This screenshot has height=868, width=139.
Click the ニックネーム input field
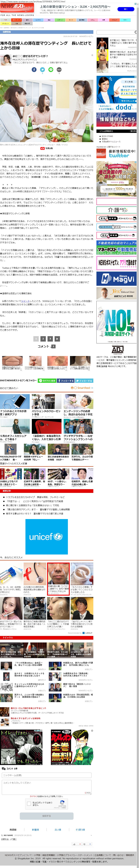(x=46, y=775)
